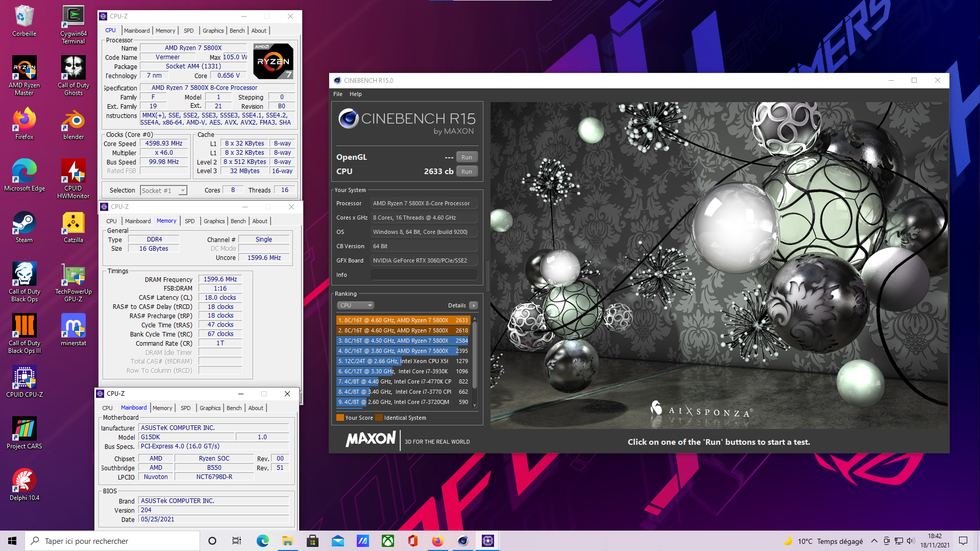Open the Catzilla desktop icon
This screenshot has width=980, height=551.
tap(73, 227)
